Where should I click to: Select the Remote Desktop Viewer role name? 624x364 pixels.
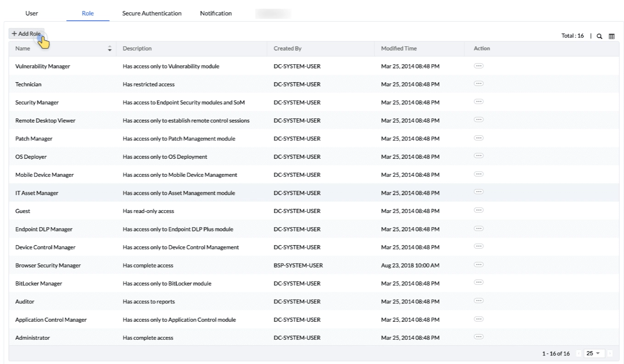45,121
